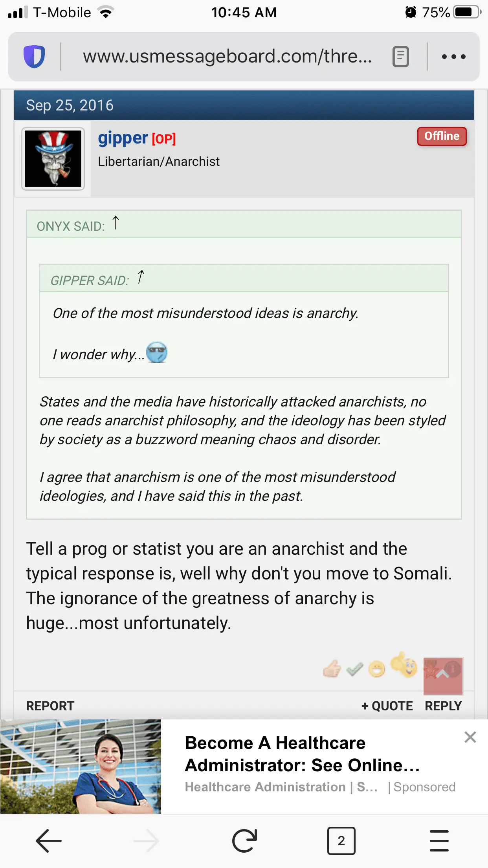
Task: Tap gipper's Uncle Sam skull avatar
Action: coord(53,159)
